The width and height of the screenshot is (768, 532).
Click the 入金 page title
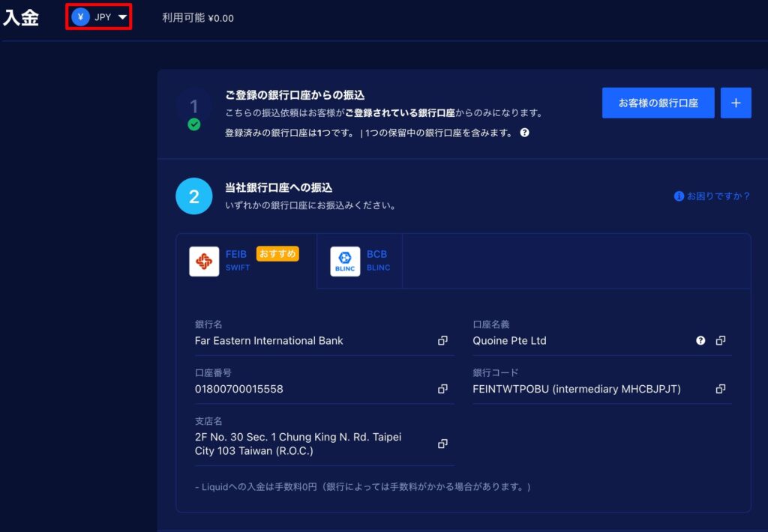coord(20,18)
